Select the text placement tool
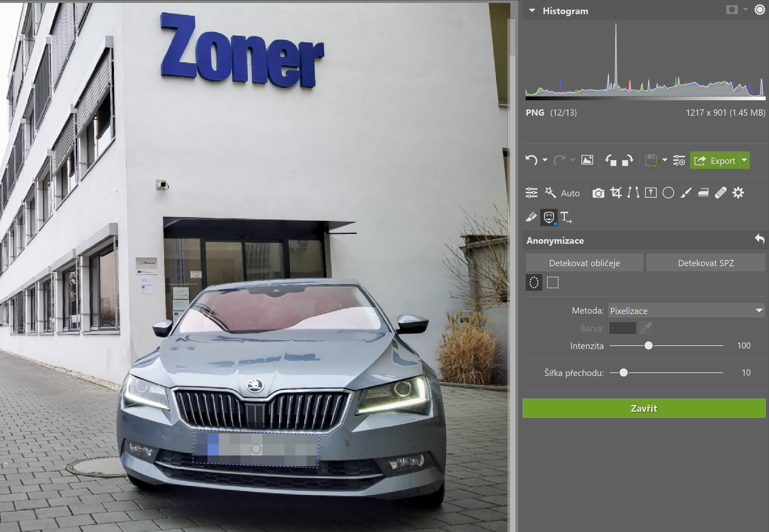 566,217
